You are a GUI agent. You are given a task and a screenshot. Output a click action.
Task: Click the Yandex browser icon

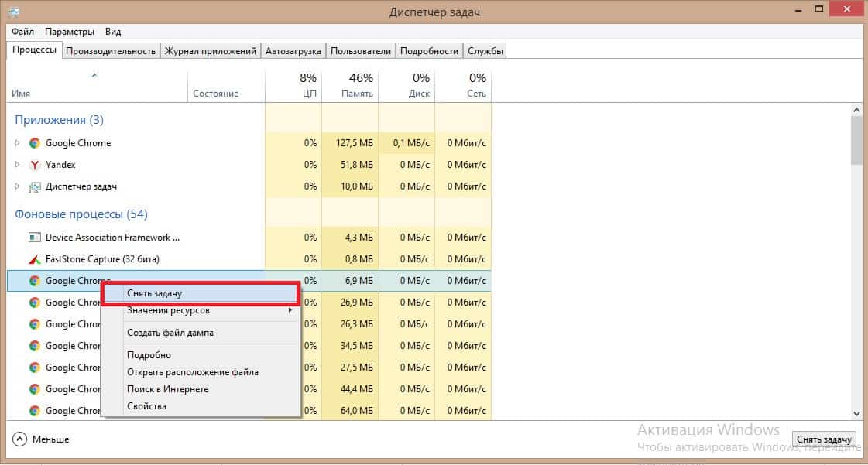34,165
